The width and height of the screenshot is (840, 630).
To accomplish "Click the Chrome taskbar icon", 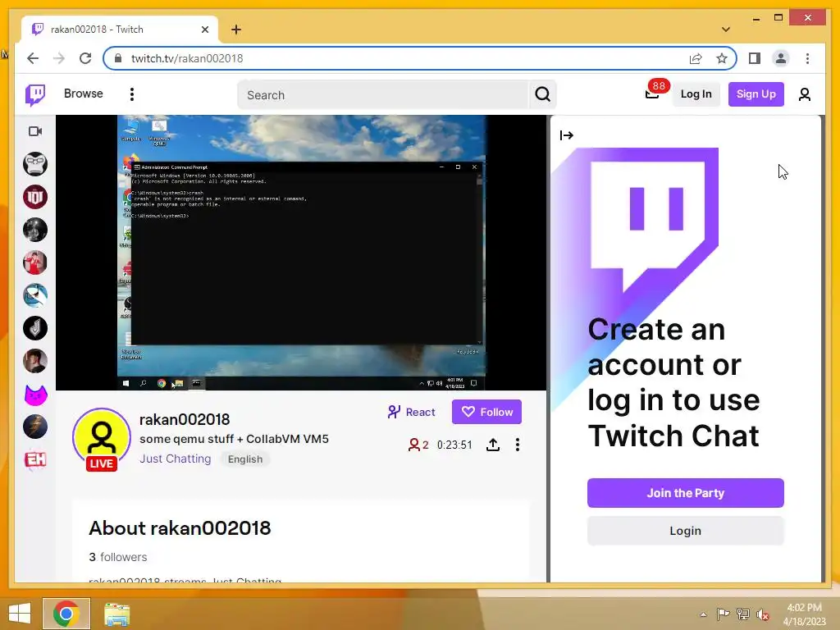I will [66, 614].
